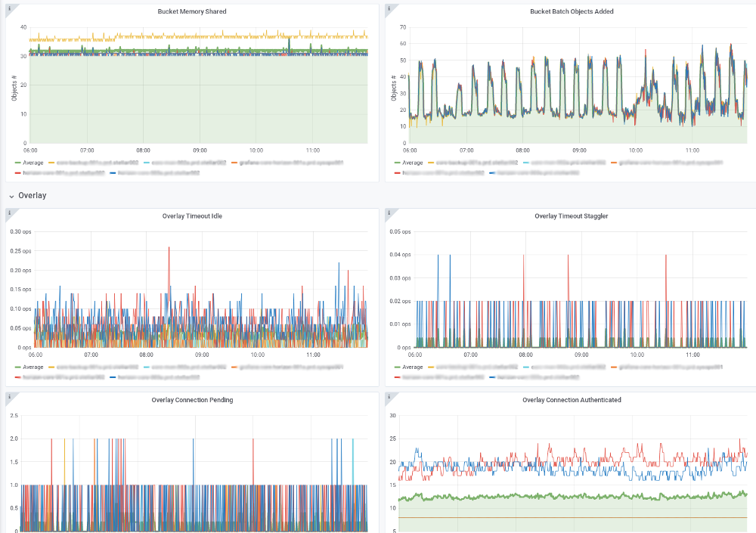Screen dimensions: 756x533
Task: Click the "0.04 ops" axis label in Overlay Timeout Staggler
Action: (400, 255)
